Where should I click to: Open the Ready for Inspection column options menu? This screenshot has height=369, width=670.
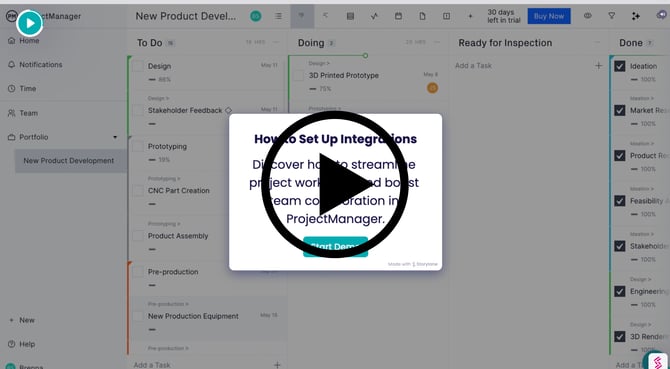597,42
